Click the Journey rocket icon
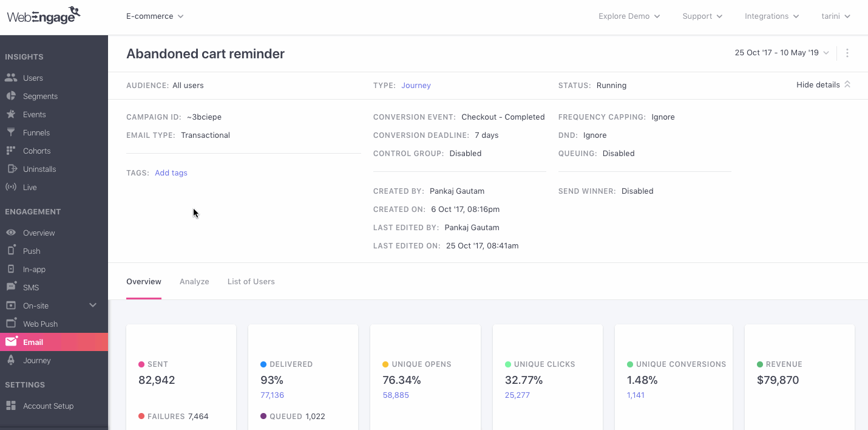The height and width of the screenshot is (430, 868). point(11,360)
